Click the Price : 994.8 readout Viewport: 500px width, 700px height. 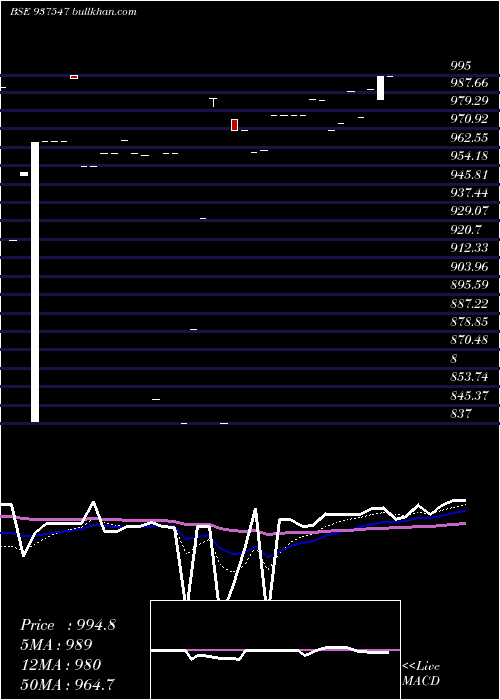tap(68, 625)
